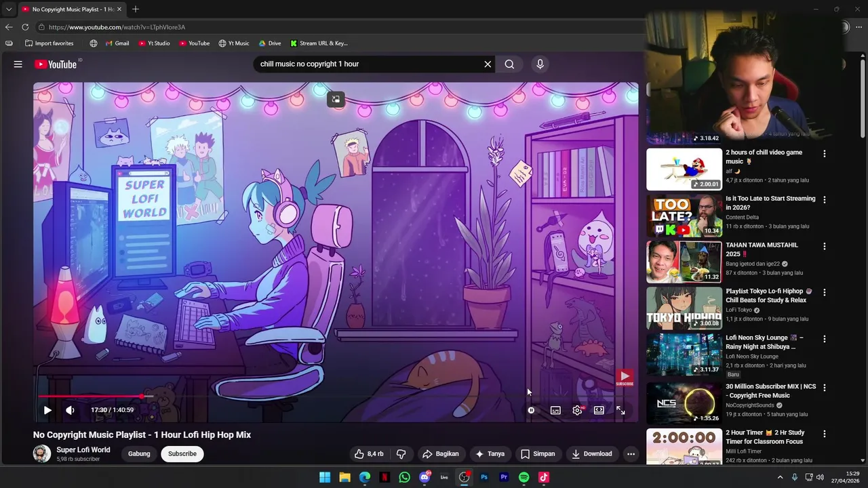This screenshot has width=868, height=488.
Task: Enter full screen mode
Action: 620,410
